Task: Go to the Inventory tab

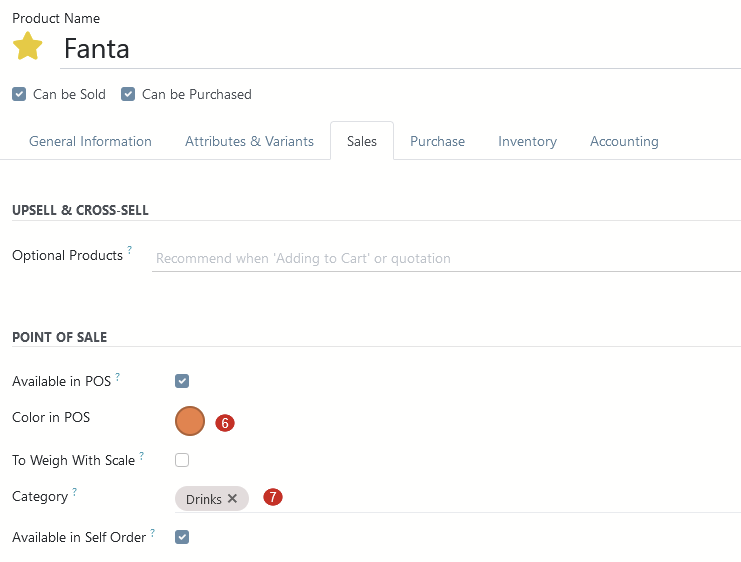Action: (x=527, y=141)
